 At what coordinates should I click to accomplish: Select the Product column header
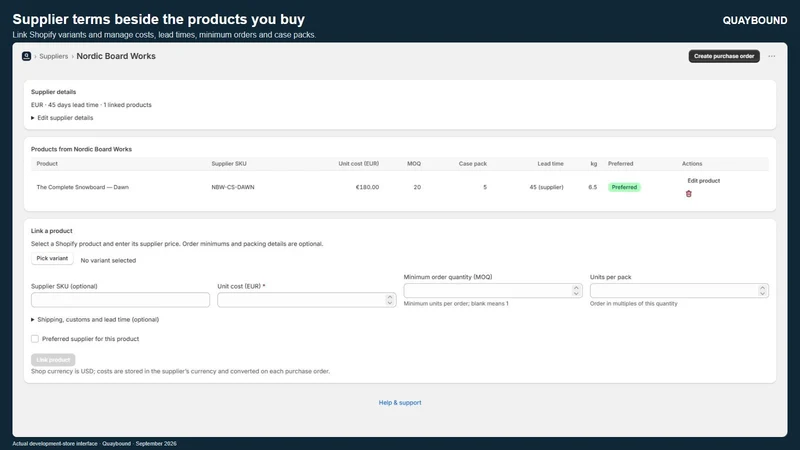[47, 164]
